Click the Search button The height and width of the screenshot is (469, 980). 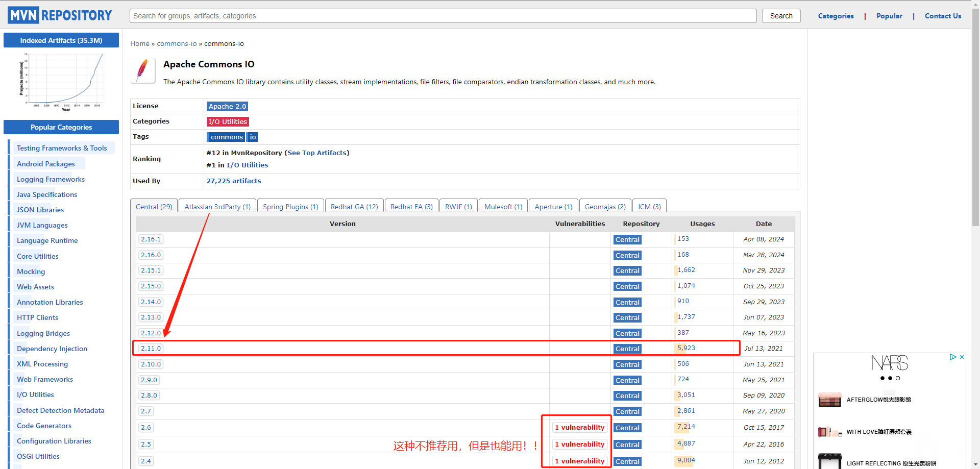click(x=781, y=16)
